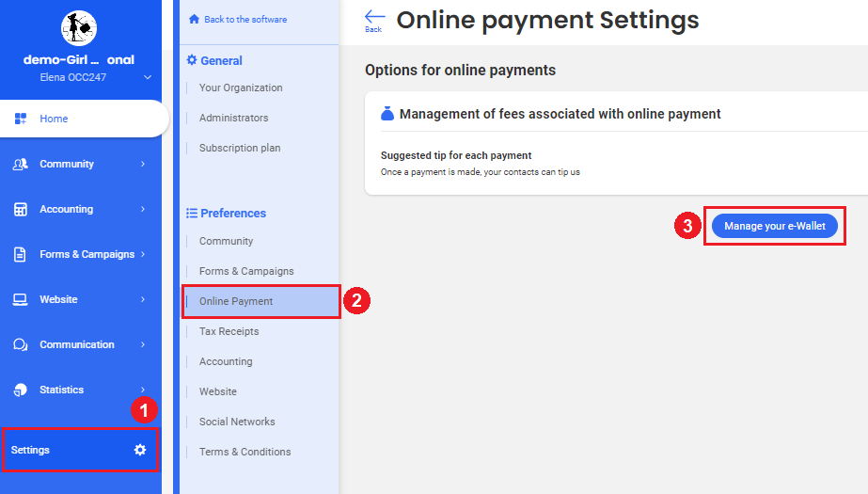Open the Elena OCC247 account dropdown
Image resolution: width=868 pixels, height=494 pixels.
pyautogui.click(x=147, y=77)
